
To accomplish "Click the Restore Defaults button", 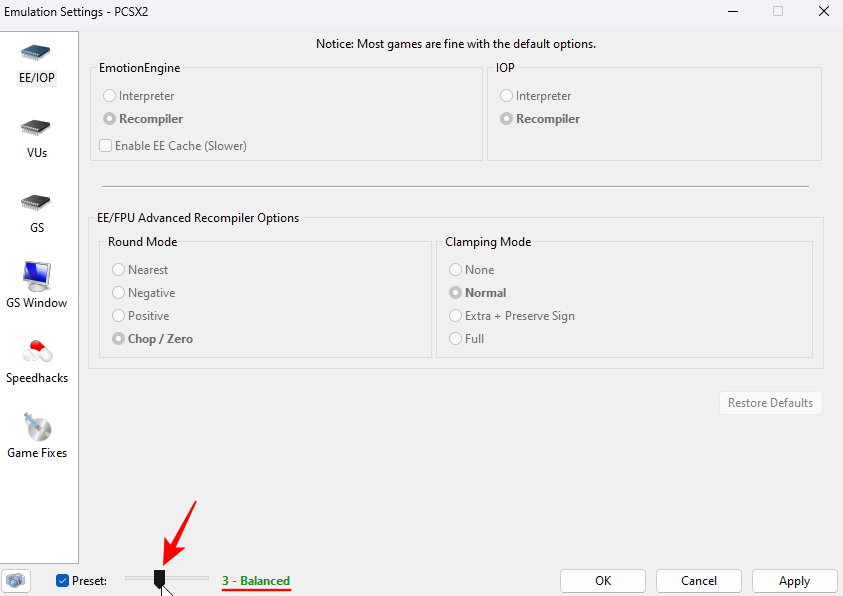I will pyautogui.click(x=770, y=403).
